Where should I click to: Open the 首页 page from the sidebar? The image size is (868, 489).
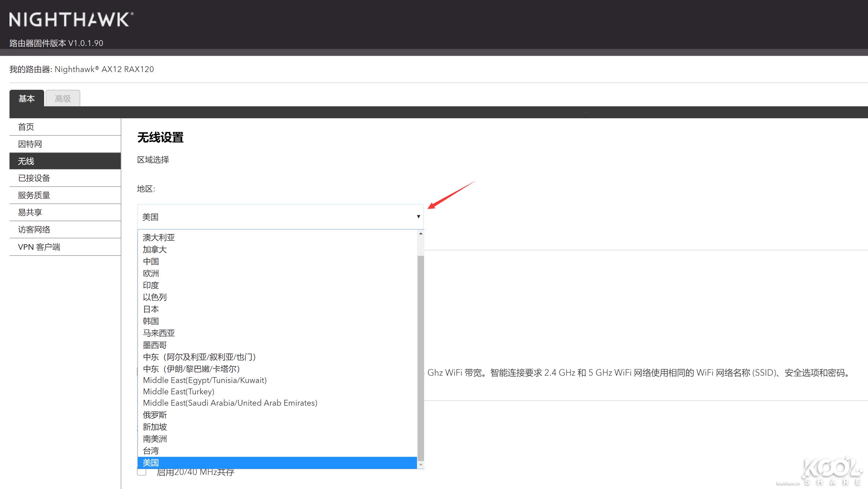click(x=26, y=127)
